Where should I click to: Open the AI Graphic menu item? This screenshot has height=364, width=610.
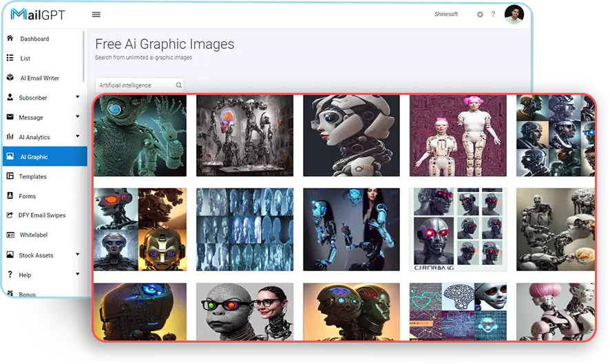(x=34, y=157)
